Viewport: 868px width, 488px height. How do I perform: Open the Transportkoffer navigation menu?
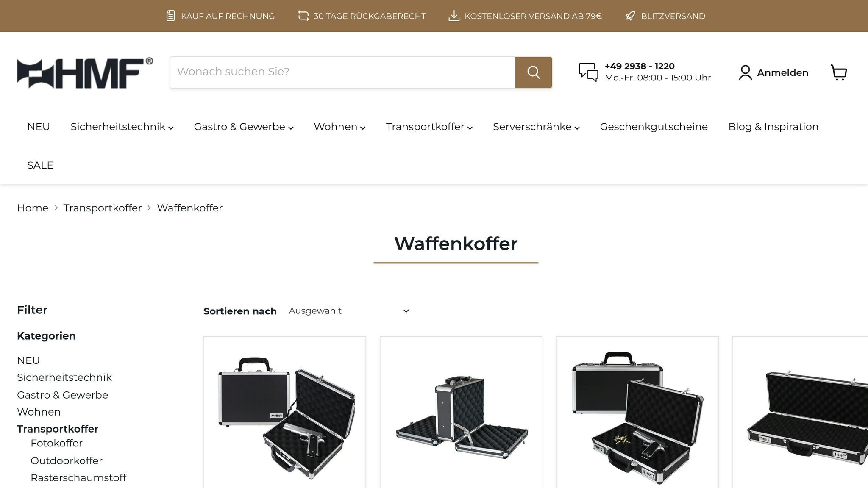coord(429,127)
